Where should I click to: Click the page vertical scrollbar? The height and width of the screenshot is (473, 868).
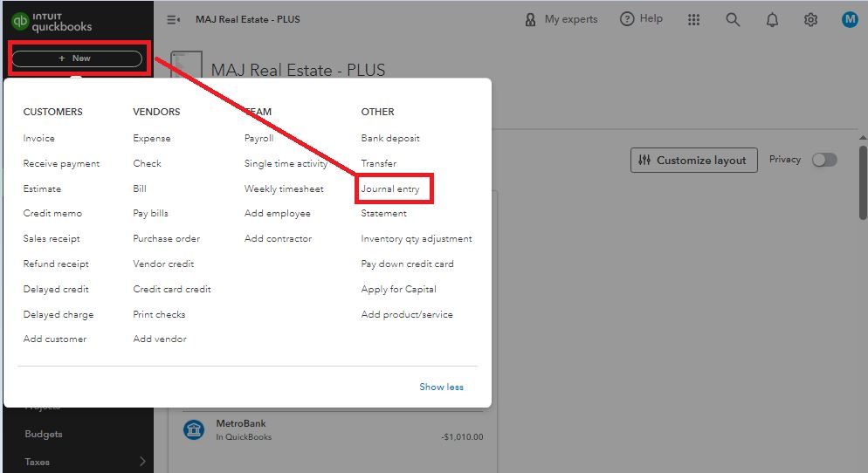(x=863, y=182)
